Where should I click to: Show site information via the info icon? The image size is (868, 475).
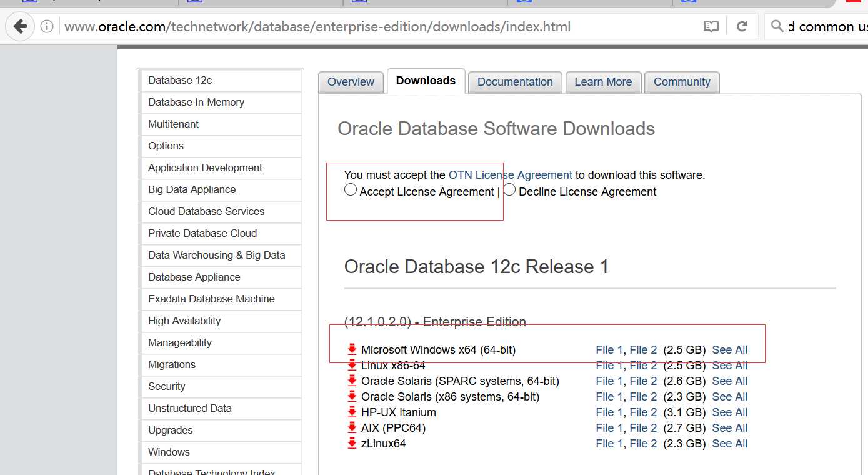pyautogui.click(x=47, y=27)
